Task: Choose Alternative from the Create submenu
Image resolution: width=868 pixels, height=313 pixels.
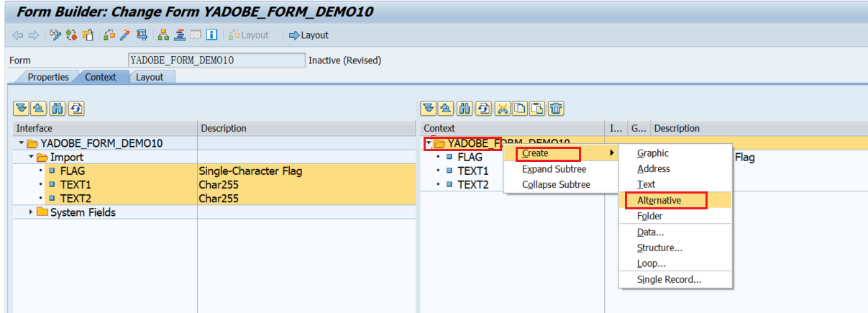Action: pos(659,201)
